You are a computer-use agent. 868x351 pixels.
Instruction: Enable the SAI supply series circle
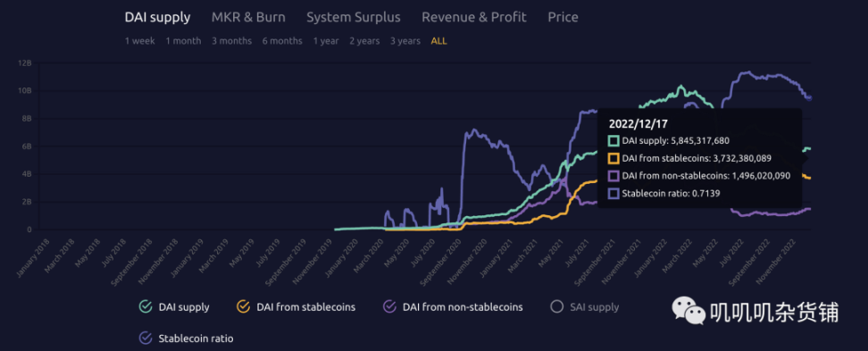(x=556, y=306)
